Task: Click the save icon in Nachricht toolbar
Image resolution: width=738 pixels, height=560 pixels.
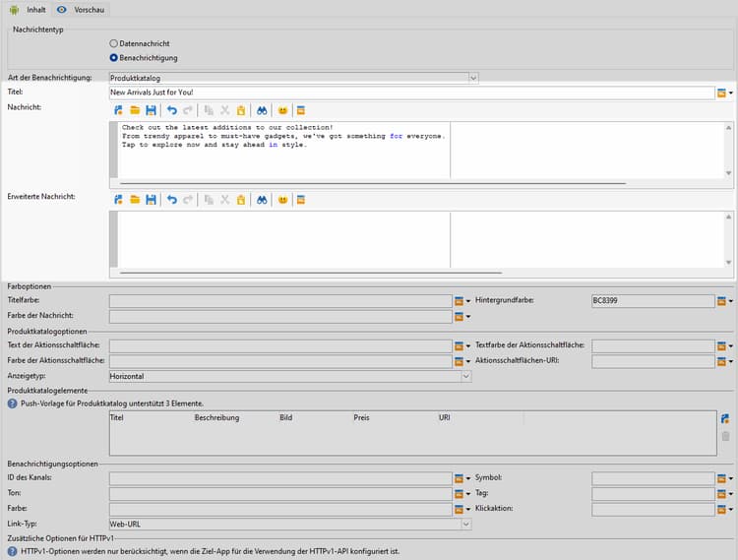Action: (151, 110)
